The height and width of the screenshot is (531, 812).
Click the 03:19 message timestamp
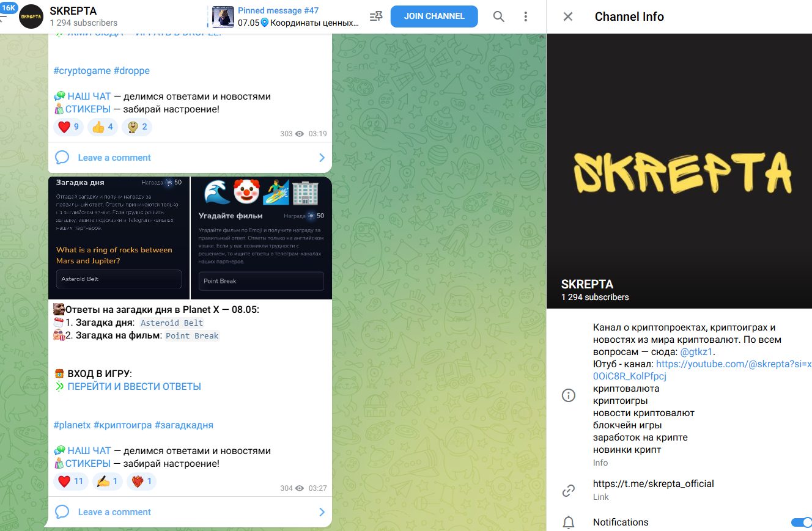coord(317,134)
